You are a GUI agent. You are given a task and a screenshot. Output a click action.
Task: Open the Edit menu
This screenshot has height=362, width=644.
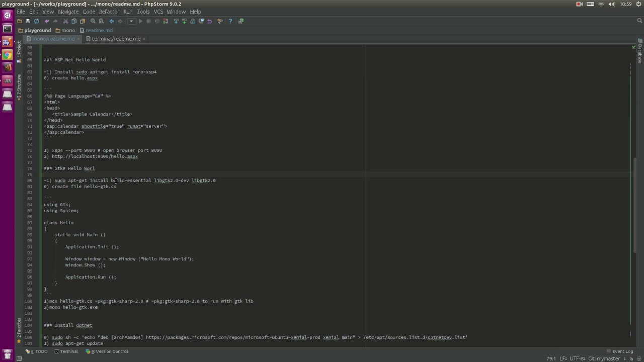34,12
